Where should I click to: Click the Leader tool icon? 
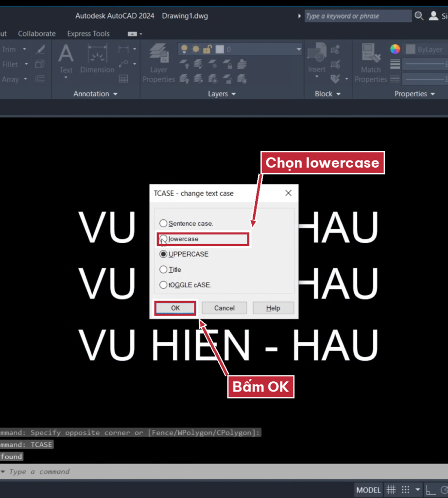pos(123,64)
